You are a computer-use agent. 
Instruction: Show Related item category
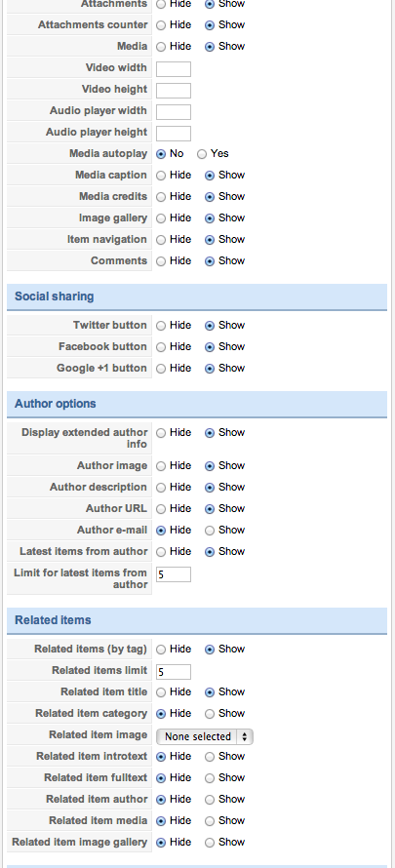(210, 714)
